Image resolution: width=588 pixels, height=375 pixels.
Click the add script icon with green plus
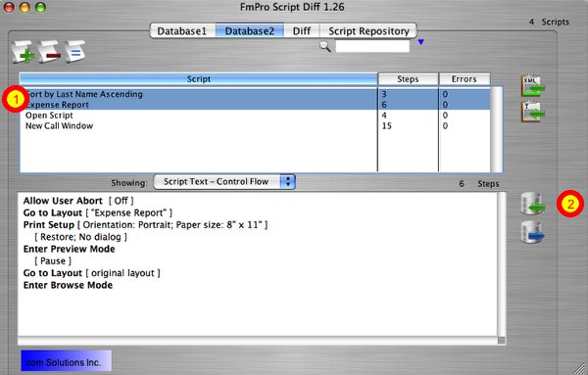[x=24, y=52]
